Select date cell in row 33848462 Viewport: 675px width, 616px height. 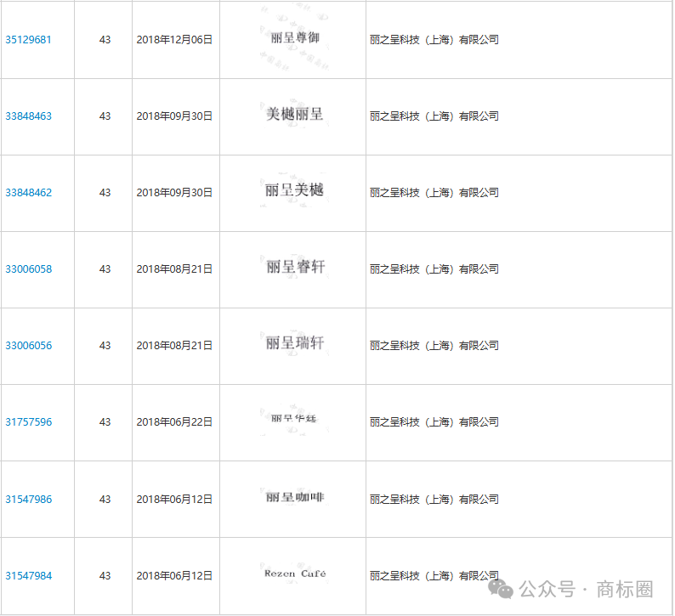click(174, 193)
